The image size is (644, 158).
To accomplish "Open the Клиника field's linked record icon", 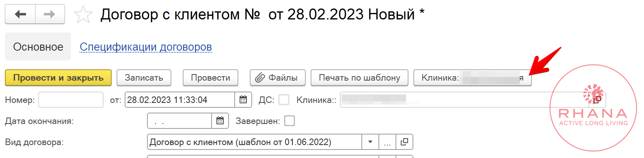I will [597, 100].
